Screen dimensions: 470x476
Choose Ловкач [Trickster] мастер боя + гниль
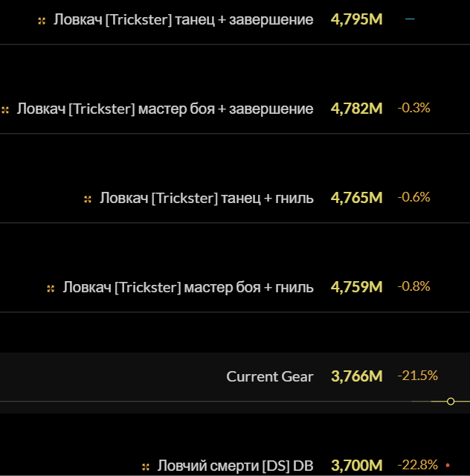click(x=187, y=287)
